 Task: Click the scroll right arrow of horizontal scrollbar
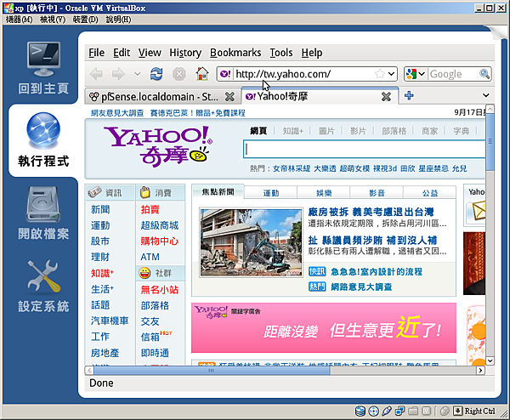(480, 370)
